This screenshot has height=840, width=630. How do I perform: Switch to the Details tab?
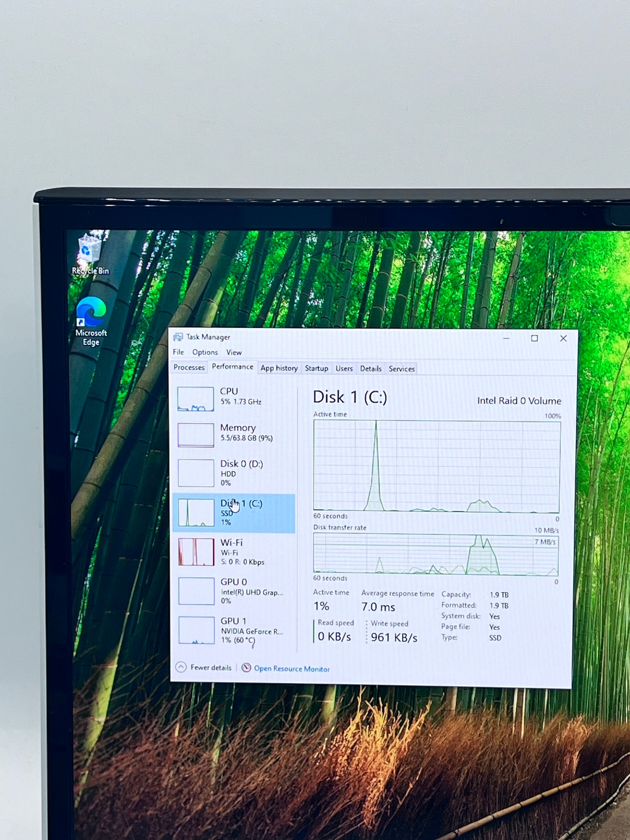click(371, 369)
